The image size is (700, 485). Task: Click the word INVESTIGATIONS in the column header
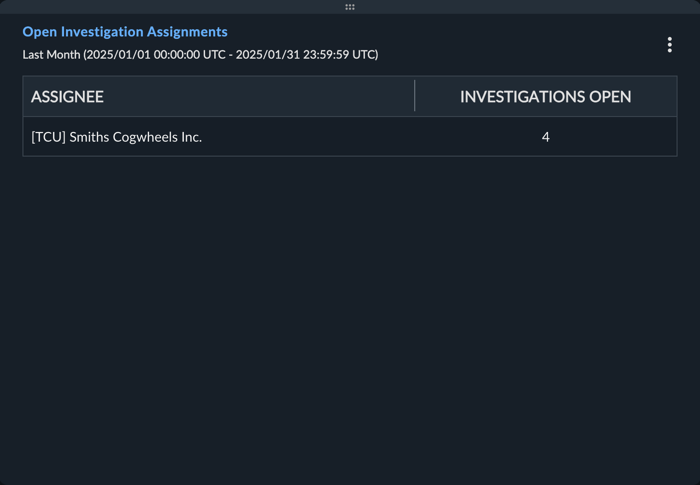coord(523,96)
